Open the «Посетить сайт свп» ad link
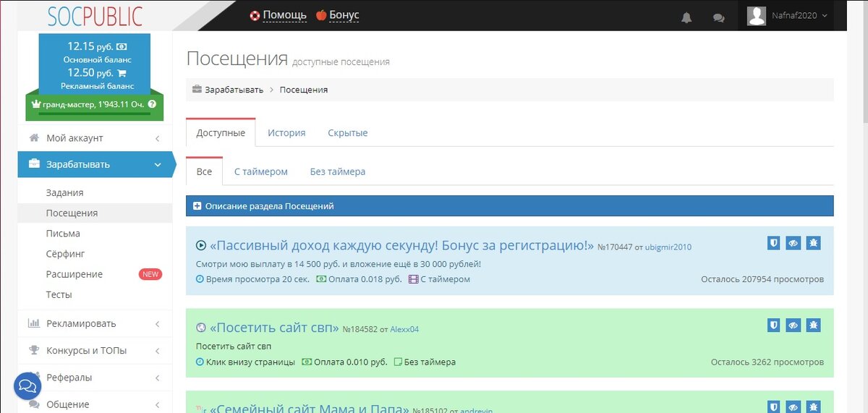 click(x=274, y=328)
